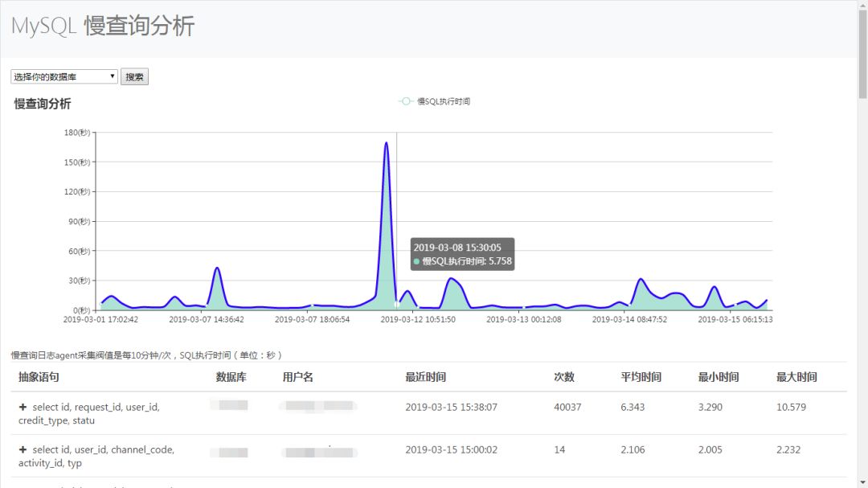Image resolution: width=868 pixels, height=488 pixels.
Task: Click the 最小时间 column header
Action: click(719, 377)
